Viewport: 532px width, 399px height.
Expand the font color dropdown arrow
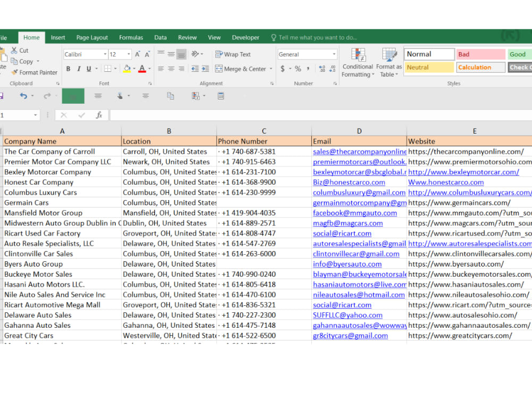[149, 69]
